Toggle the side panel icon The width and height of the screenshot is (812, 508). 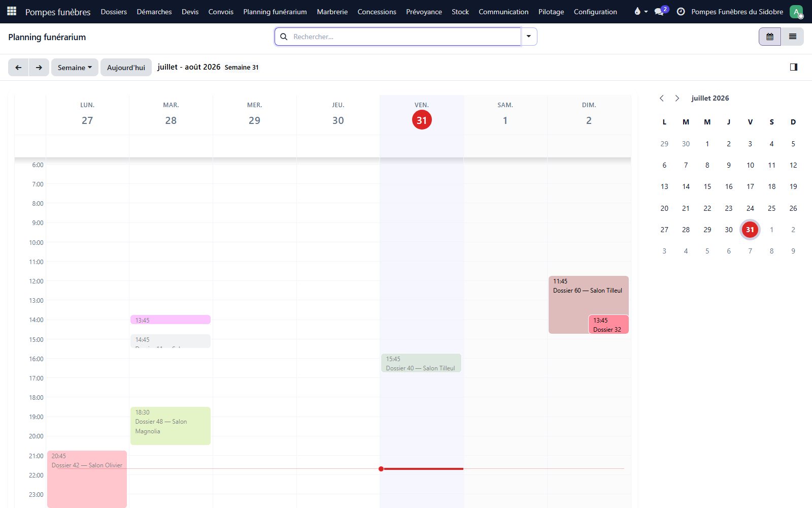(x=794, y=67)
